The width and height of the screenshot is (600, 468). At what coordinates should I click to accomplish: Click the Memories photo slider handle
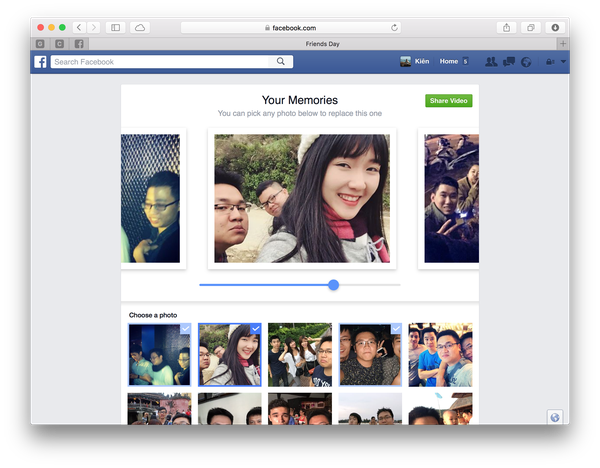tap(334, 285)
